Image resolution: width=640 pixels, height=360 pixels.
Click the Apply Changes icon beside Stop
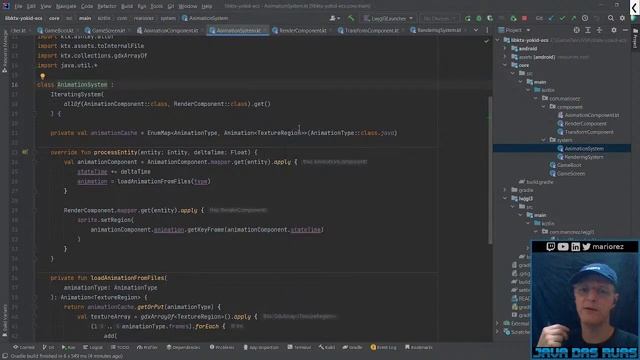pos(513,18)
